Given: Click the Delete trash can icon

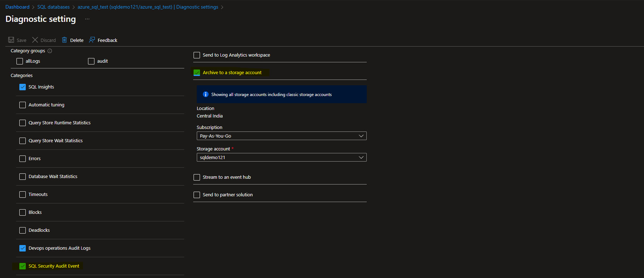Looking at the screenshot, I should tap(64, 40).
